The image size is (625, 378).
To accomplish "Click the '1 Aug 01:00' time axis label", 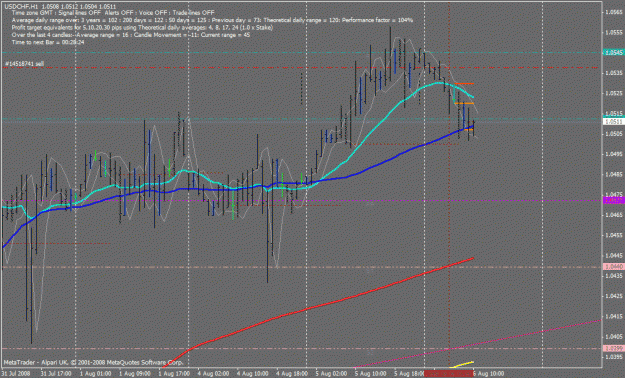I will (96, 374).
